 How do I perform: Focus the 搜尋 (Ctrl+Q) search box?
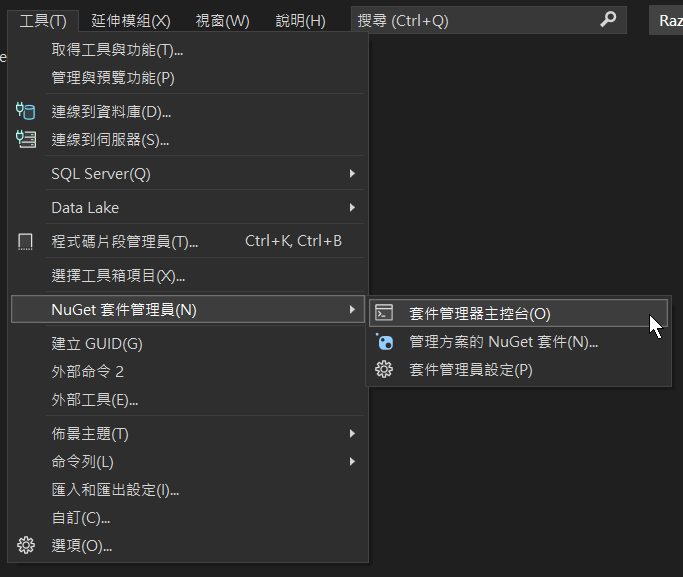coord(470,20)
